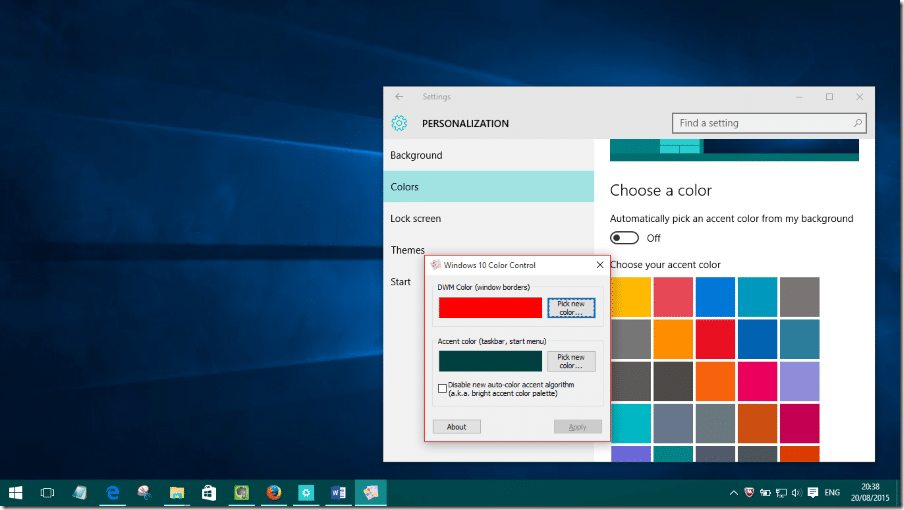Click the Personalization gear icon
Viewport: 904px width, 510px height.
point(399,123)
